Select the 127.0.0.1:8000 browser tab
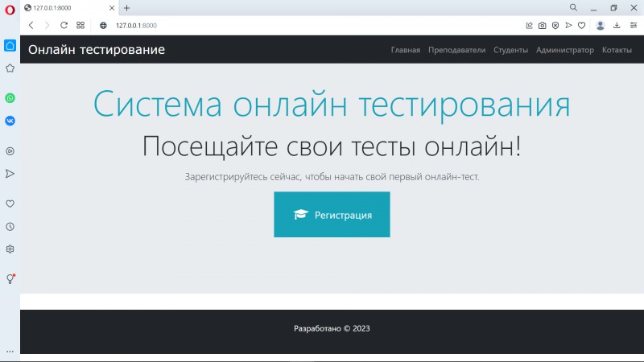Screen dimensions: 644x362 coord(69,8)
